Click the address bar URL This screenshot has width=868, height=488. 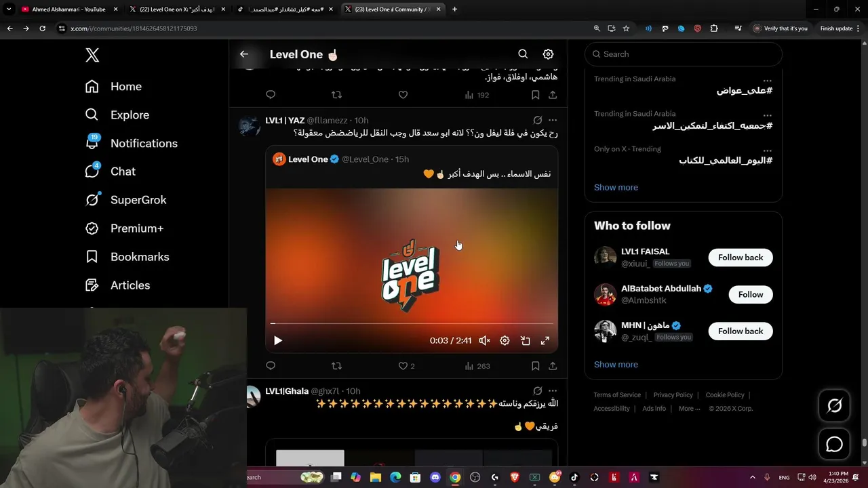click(x=134, y=28)
